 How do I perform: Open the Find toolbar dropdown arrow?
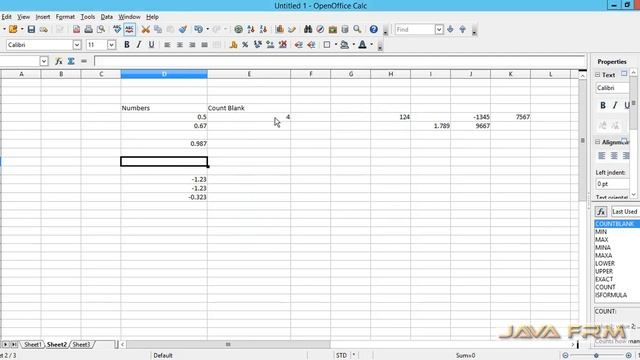pyautogui.click(x=439, y=29)
